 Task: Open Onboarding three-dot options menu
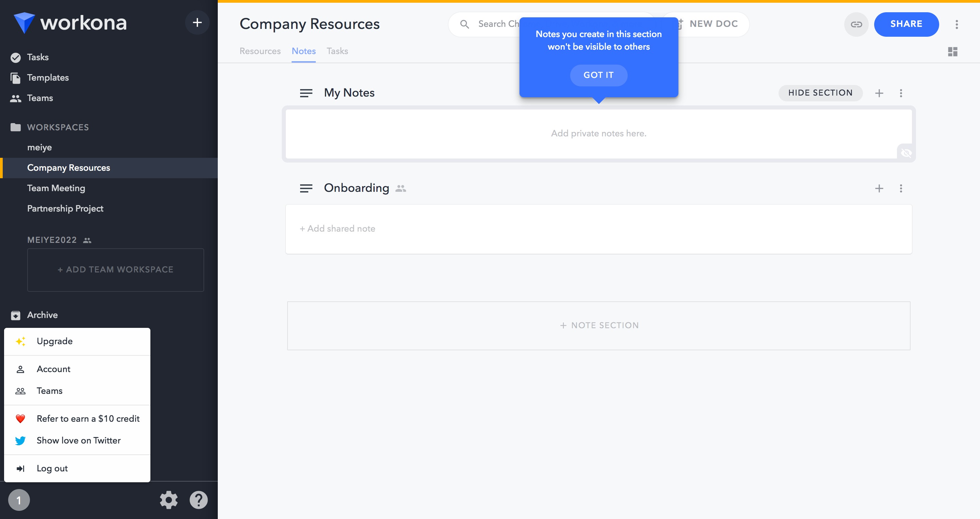900,188
